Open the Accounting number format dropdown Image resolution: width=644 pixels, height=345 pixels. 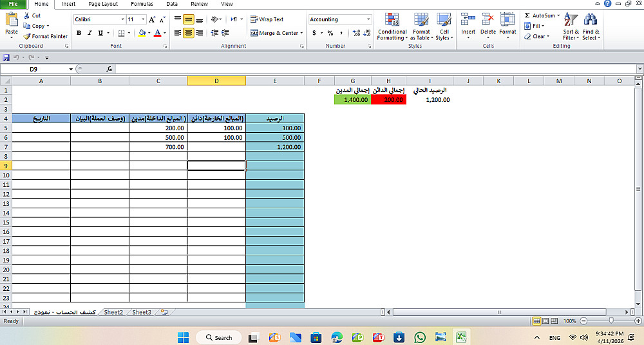368,19
